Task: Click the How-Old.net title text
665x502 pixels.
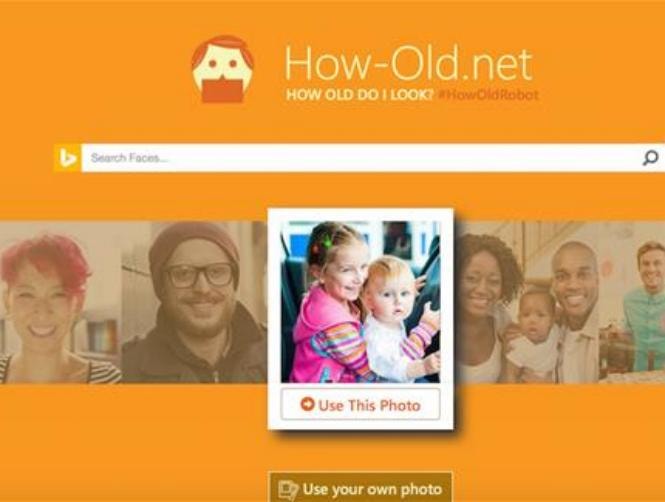Action: [x=408, y=64]
